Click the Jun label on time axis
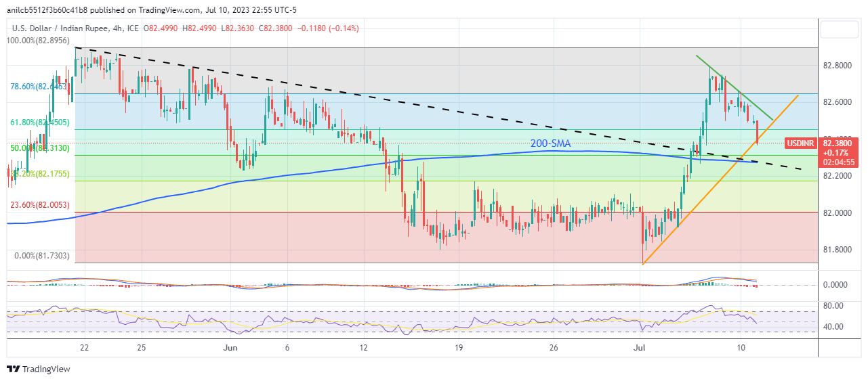Viewport: 868px width, 381px height. point(230,348)
